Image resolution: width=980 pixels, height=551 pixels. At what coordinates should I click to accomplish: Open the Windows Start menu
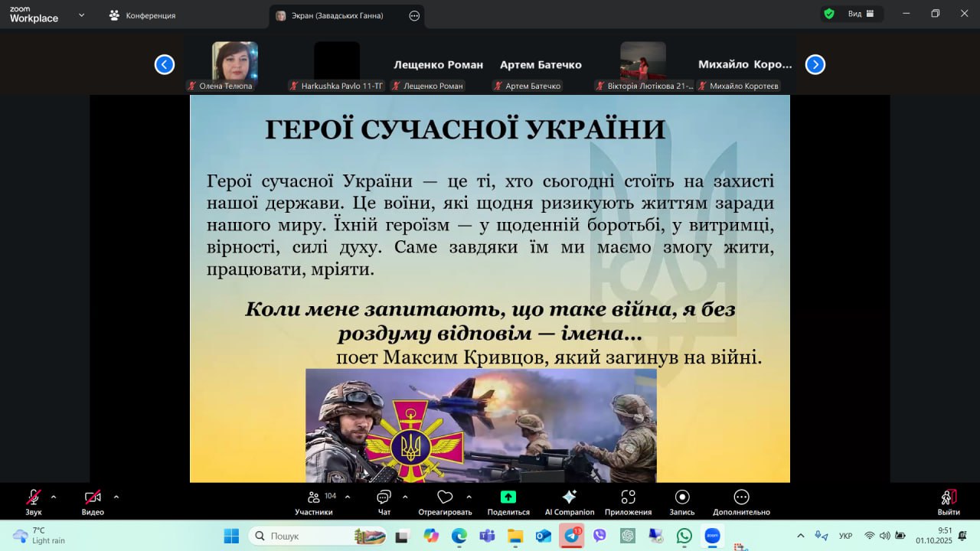coord(231,536)
